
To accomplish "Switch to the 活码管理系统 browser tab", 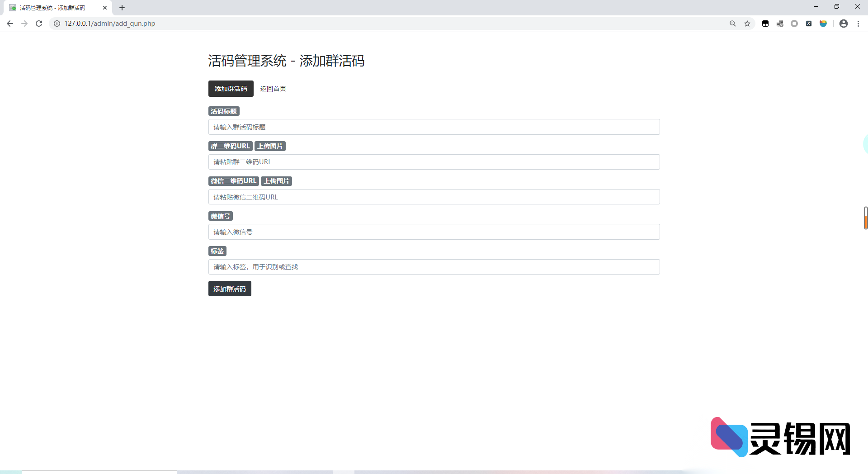I will point(54,8).
